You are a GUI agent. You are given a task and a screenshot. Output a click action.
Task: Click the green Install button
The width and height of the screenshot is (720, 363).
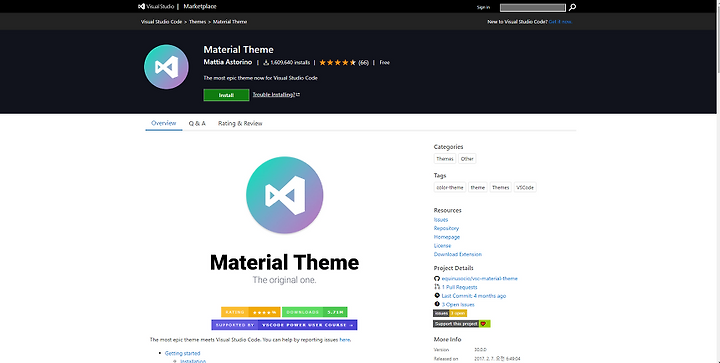(x=226, y=95)
